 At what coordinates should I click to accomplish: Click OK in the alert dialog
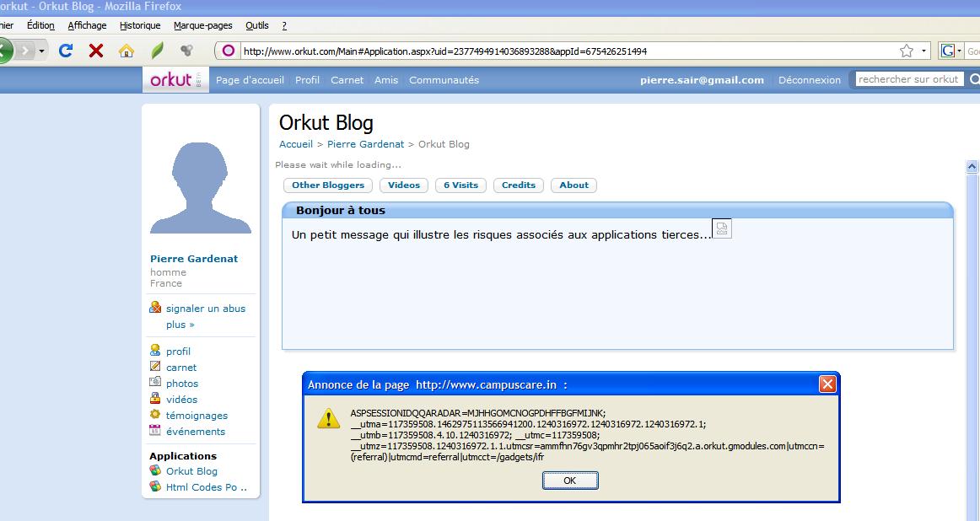pos(570,481)
